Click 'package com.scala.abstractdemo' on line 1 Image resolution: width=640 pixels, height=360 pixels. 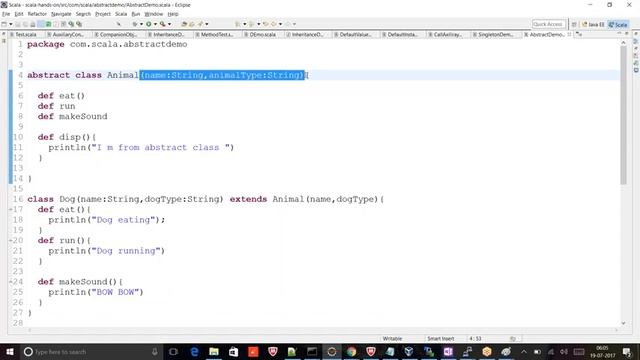click(x=107, y=44)
